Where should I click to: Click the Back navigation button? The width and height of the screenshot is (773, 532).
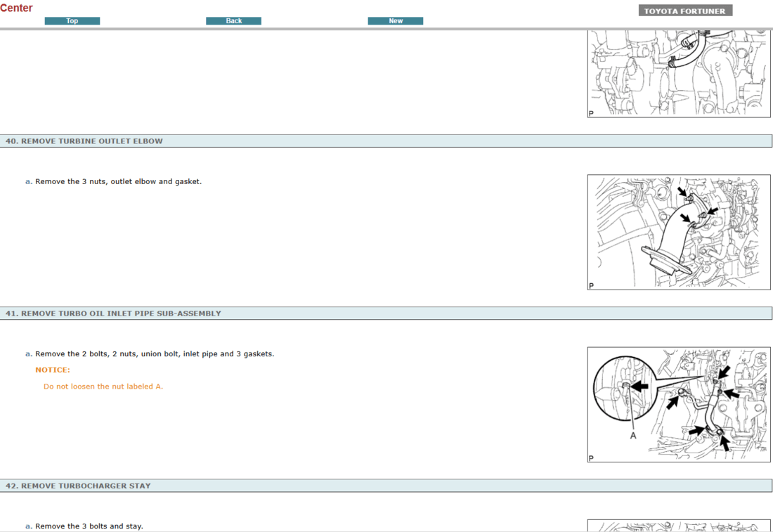pos(233,20)
